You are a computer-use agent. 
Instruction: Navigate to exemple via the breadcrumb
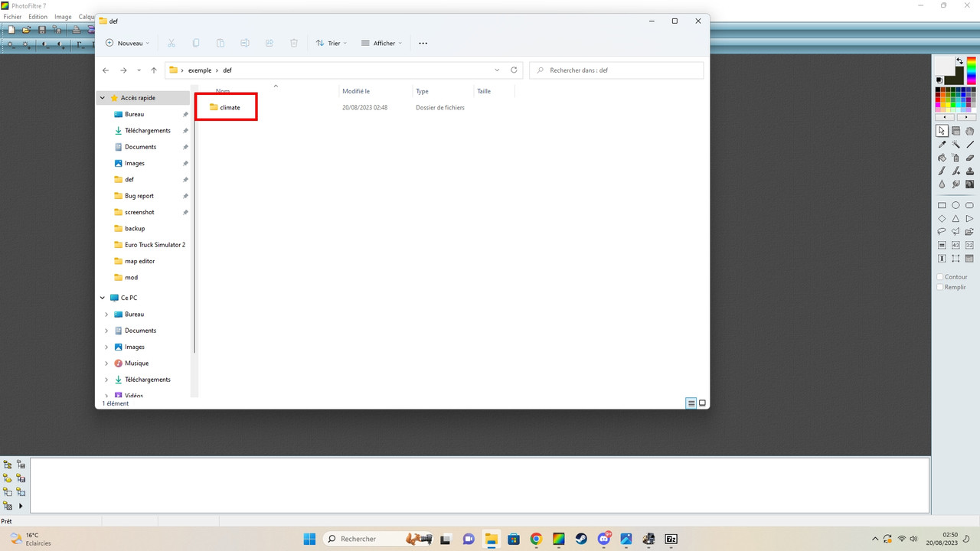[199, 70]
